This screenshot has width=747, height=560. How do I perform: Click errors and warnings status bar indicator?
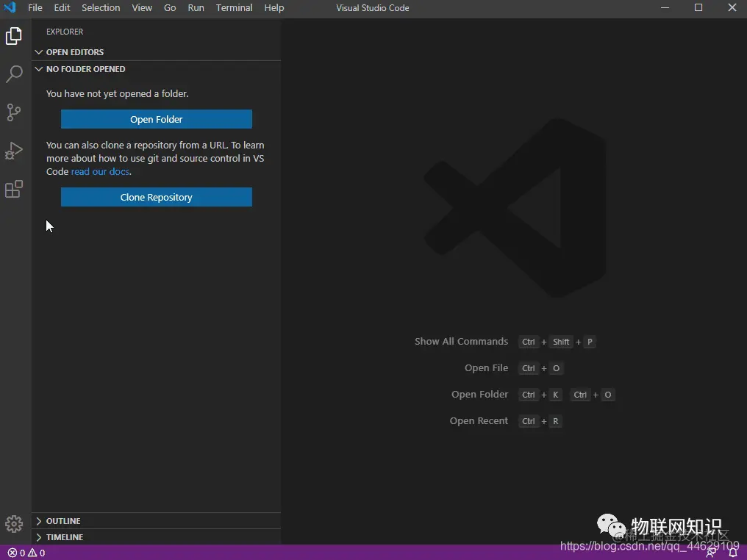point(26,553)
